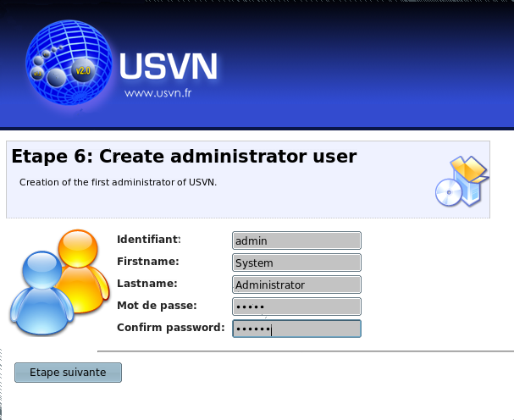Screen dimensions: 514x420
Task: Click the USVN title text in header
Action: click(169, 67)
